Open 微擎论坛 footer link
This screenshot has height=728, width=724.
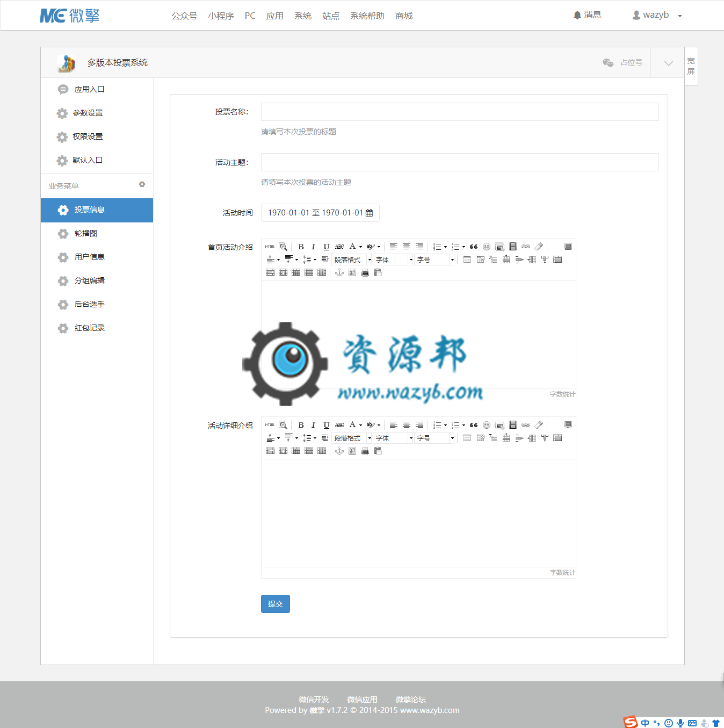(x=410, y=700)
